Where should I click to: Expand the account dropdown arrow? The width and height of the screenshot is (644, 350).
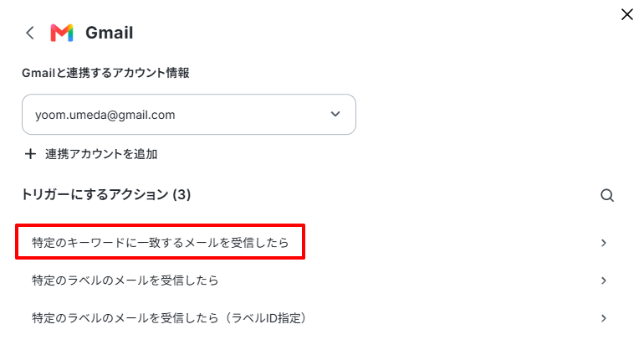(x=335, y=115)
